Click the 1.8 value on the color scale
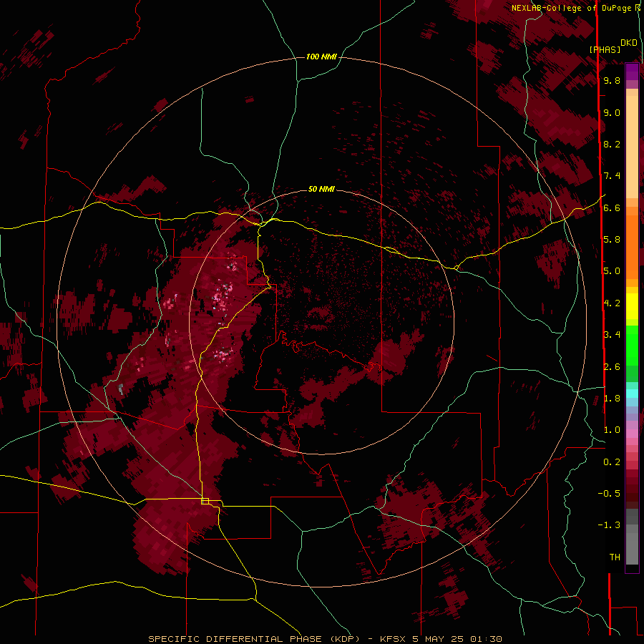644x644 pixels. [x=612, y=398]
